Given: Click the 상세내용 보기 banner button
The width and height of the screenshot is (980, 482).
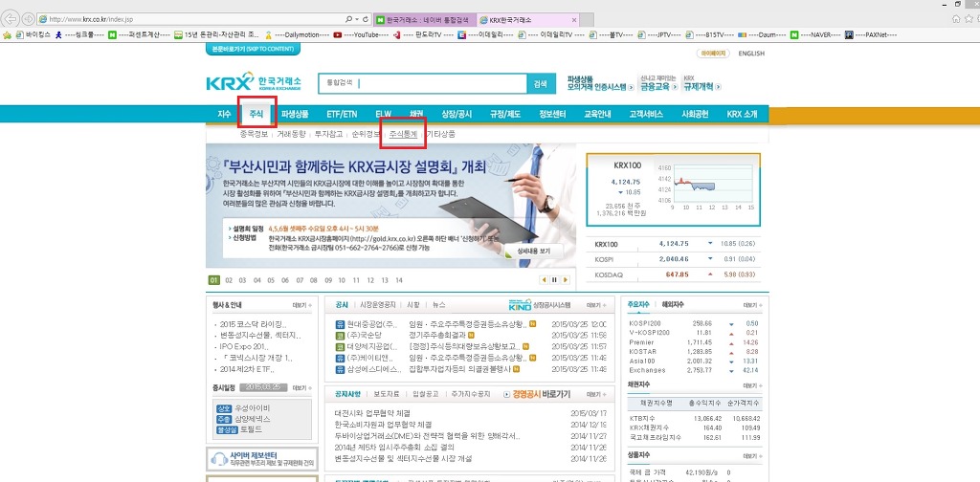Looking at the screenshot, I should pyautogui.click(x=533, y=251).
